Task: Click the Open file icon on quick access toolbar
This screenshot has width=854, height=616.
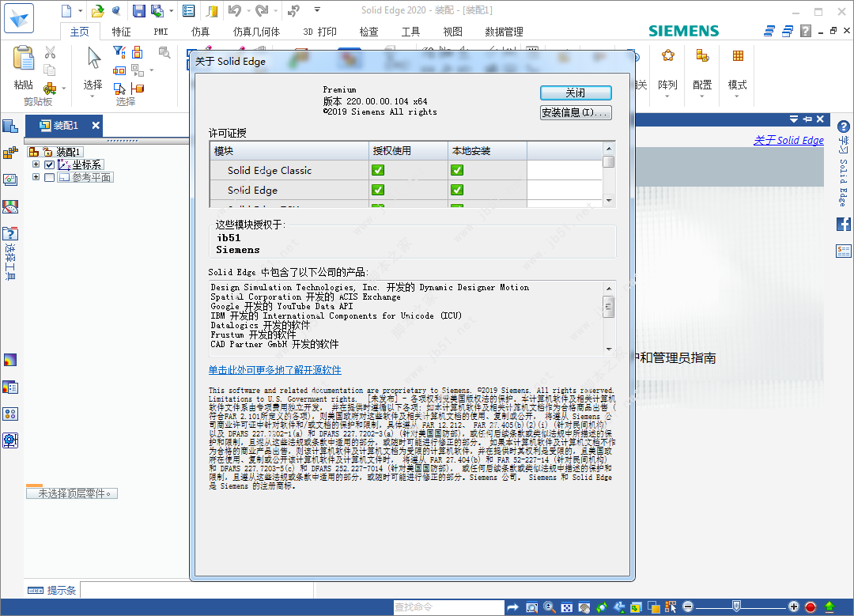Action: pos(98,10)
